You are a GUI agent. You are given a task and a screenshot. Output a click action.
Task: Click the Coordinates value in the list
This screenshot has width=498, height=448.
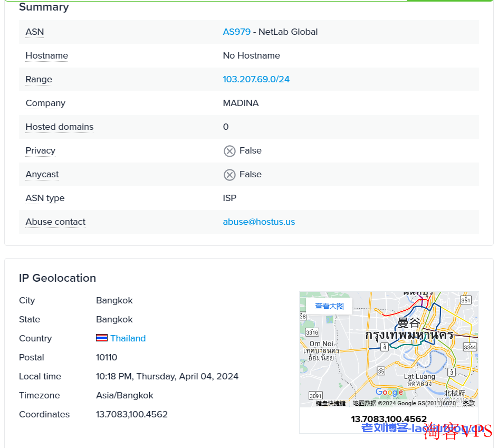131,414
